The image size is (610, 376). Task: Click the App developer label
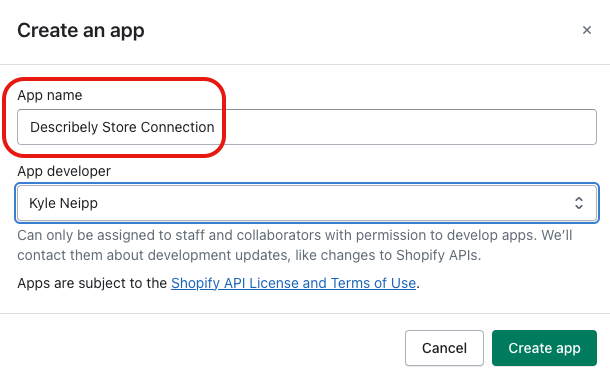tap(64, 171)
